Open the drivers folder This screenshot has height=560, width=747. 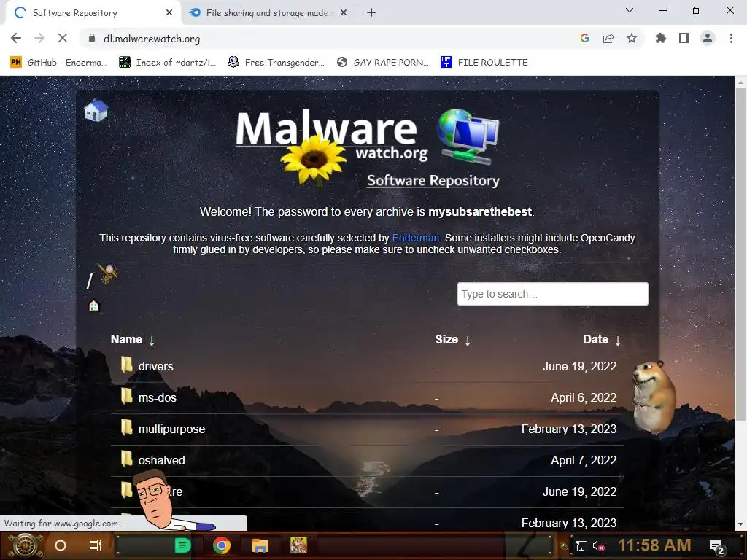pyautogui.click(x=156, y=366)
